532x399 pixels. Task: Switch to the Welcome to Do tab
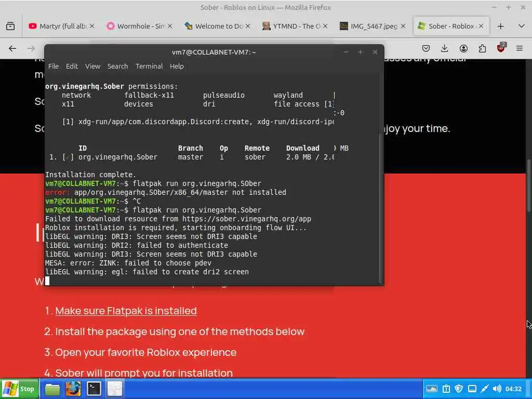[x=218, y=26]
